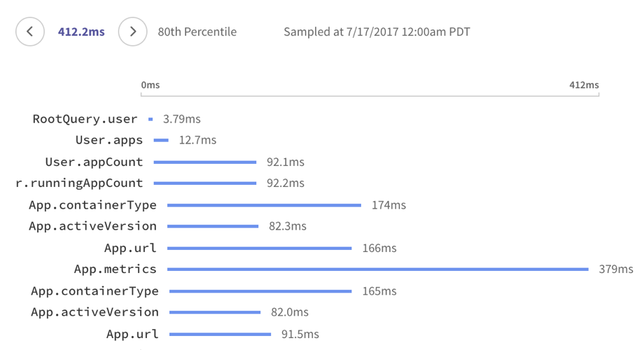Click the sampled at timestamp text

(x=377, y=32)
